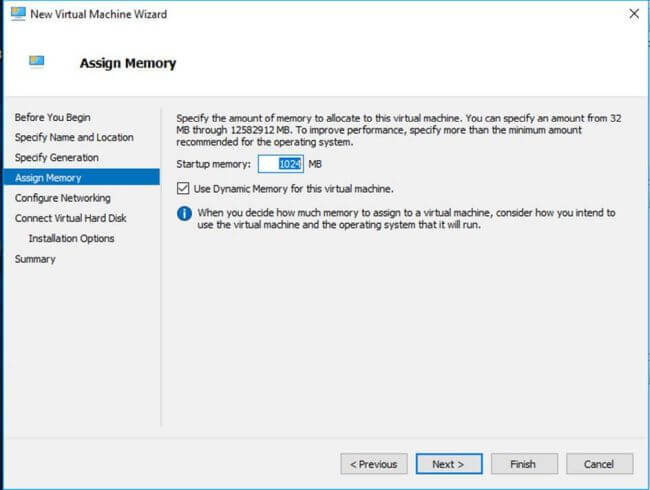This screenshot has height=490, width=650.
Task: Select the Assign Memory step
Action: coord(81,177)
